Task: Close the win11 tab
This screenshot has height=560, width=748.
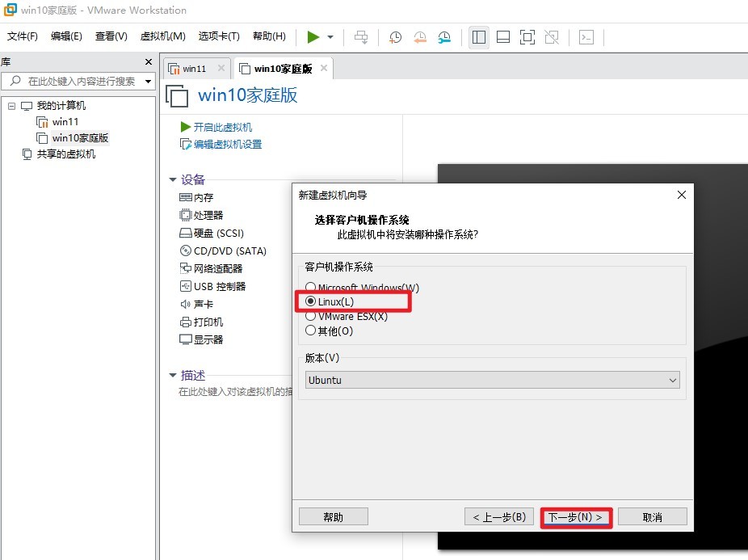Action: [221, 68]
